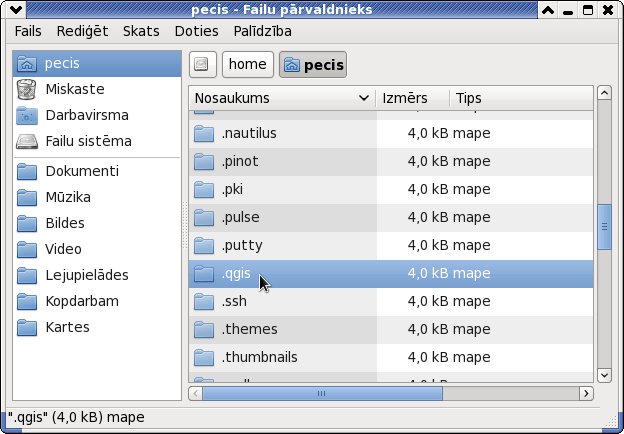Click the Darbavirsma desktop folder icon

click(x=27, y=115)
